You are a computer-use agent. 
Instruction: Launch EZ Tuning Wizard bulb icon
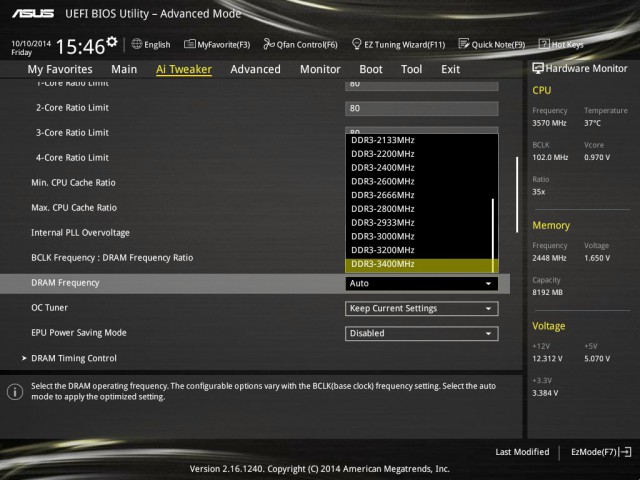click(x=356, y=44)
